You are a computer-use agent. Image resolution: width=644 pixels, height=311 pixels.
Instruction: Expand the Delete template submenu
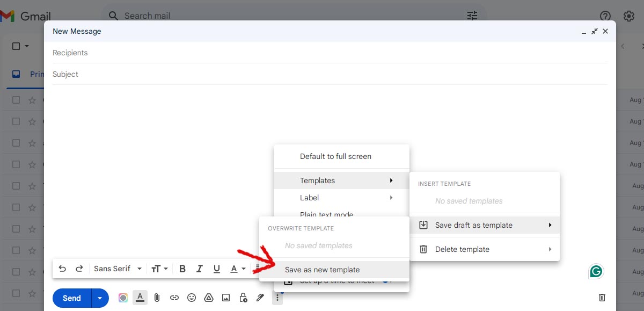tap(485, 249)
